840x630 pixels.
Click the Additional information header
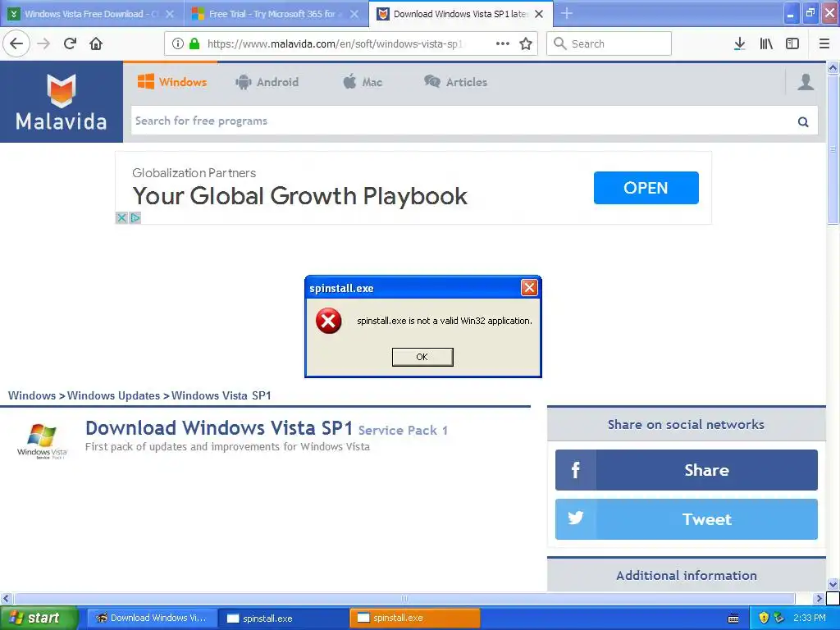click(x=687, y=575)
